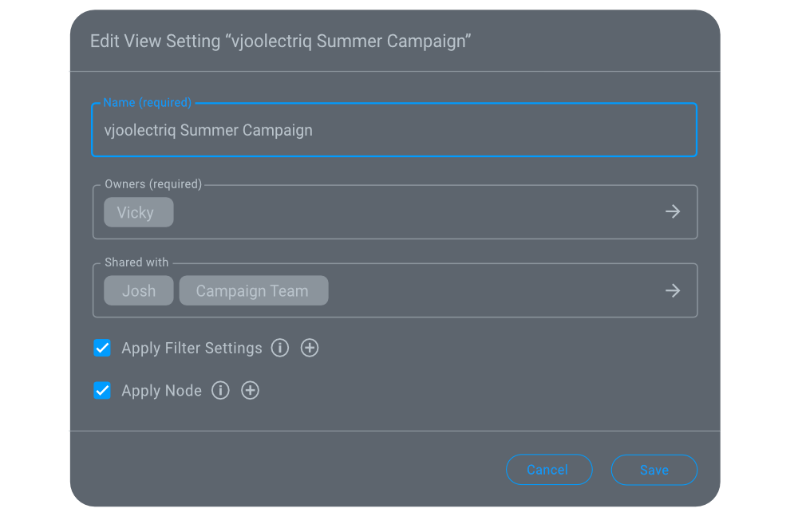Select the Josh shared chip
Viewport: 798px width, 532px height.
pyautogui.click(x=138, y=290)
